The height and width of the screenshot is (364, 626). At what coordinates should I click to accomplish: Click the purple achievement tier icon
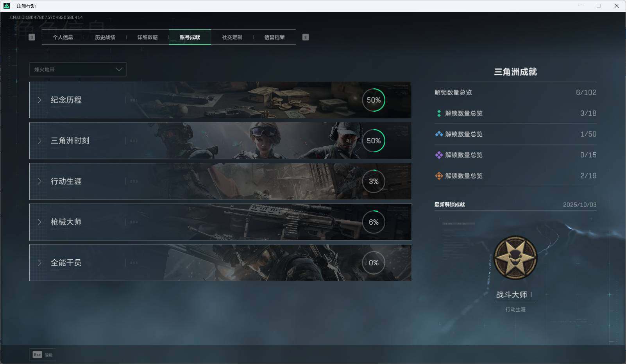(x=439, y=155)
